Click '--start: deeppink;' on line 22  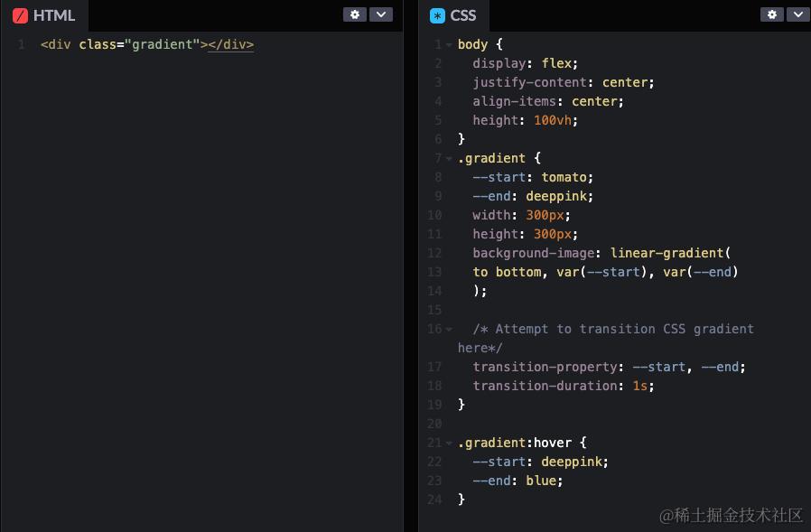coord(540,462)
